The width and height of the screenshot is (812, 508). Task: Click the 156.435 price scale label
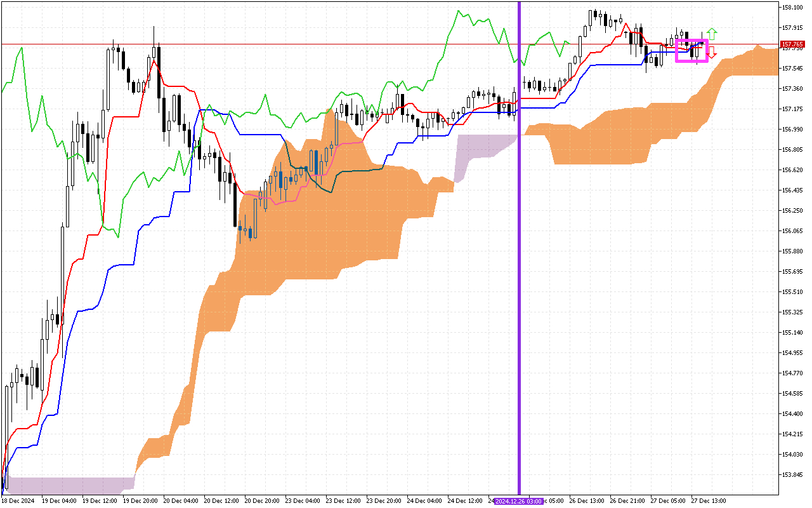(792, 190)
